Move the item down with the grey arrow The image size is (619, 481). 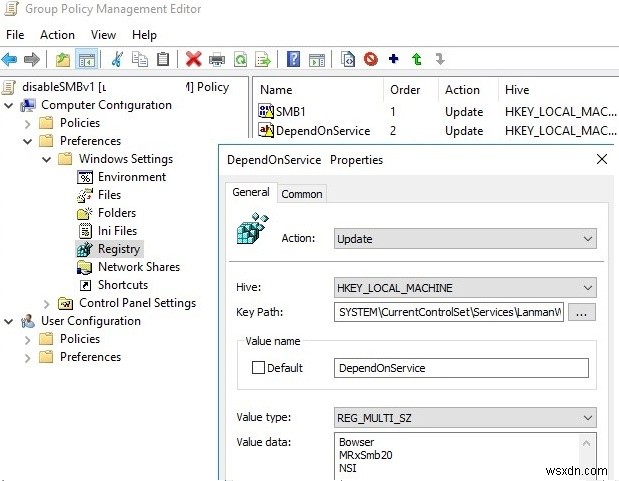coord(440,59)
